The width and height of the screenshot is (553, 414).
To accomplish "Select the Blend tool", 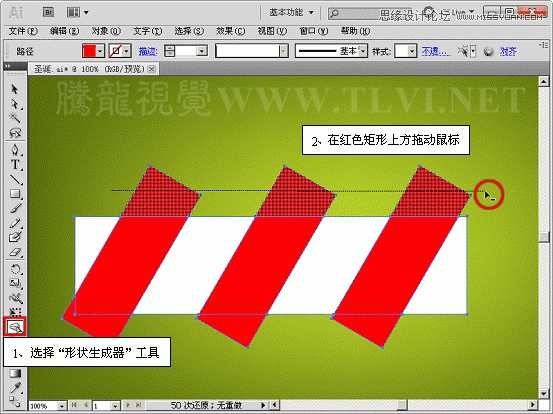I will pyautogui.click(x=15, y=401).
